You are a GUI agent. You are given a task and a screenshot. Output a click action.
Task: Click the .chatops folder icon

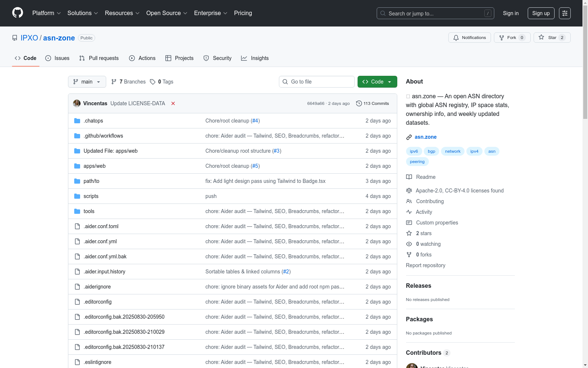[77, 121]
